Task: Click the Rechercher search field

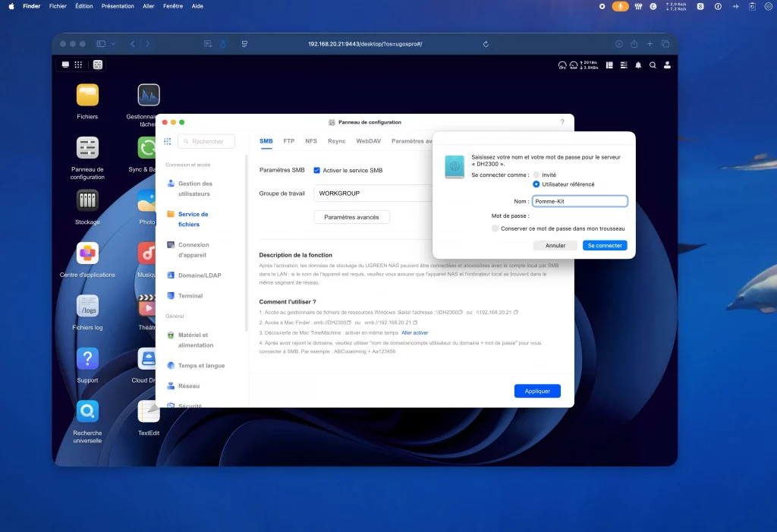Action: click(x=207, y=141)
